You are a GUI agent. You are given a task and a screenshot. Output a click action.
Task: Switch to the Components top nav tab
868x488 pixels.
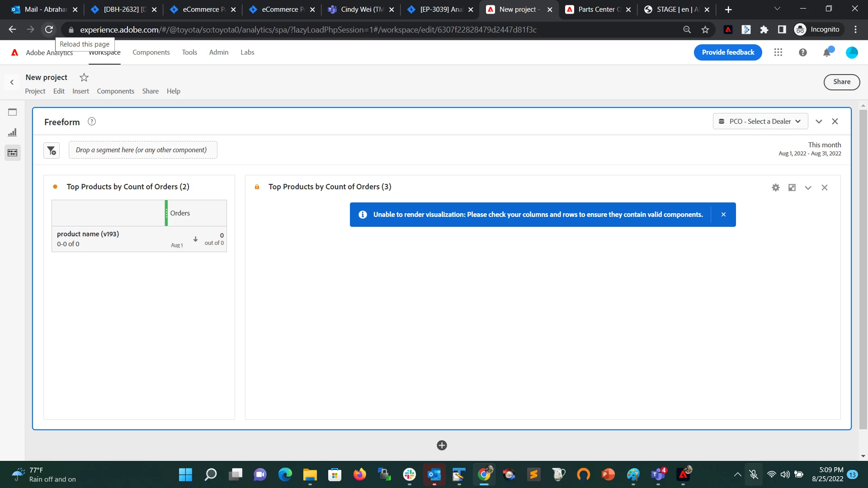click(151, 52)
